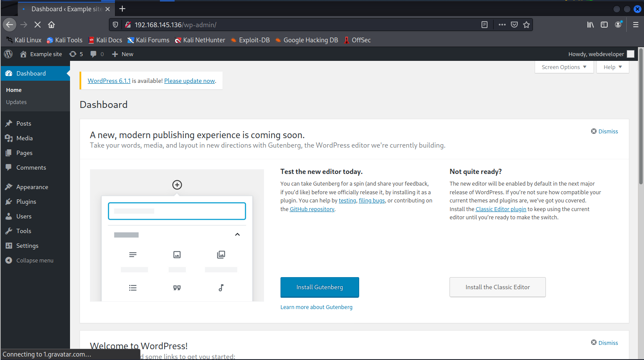
Task: Click the insecure connection lock icon
Action: click(128, 25)
